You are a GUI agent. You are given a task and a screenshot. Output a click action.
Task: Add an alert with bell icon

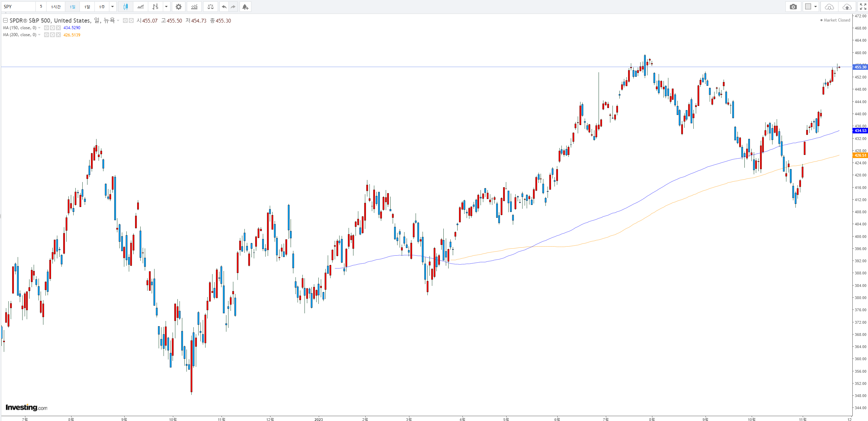pos(245,7)
